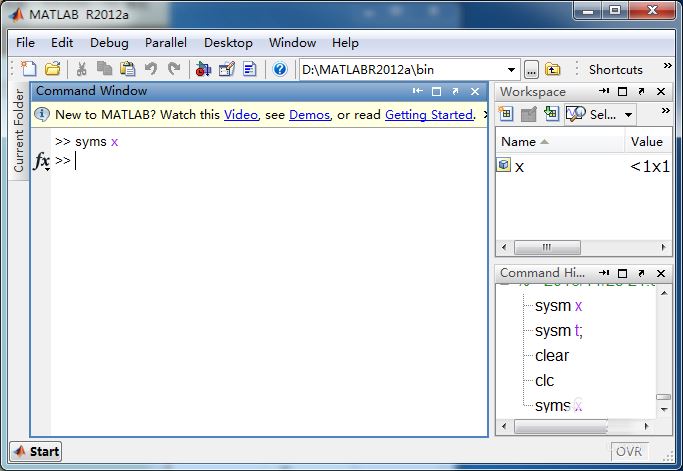
Task: Select 'sysm x' history entry
Action: [558, 306]
